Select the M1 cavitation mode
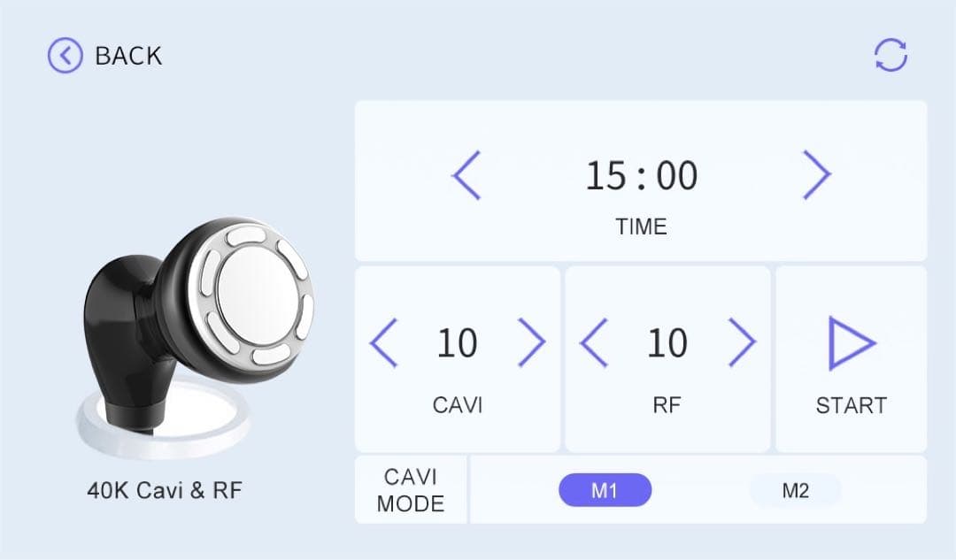The height and width of the screenshot is (560, 956). (605, 491)
